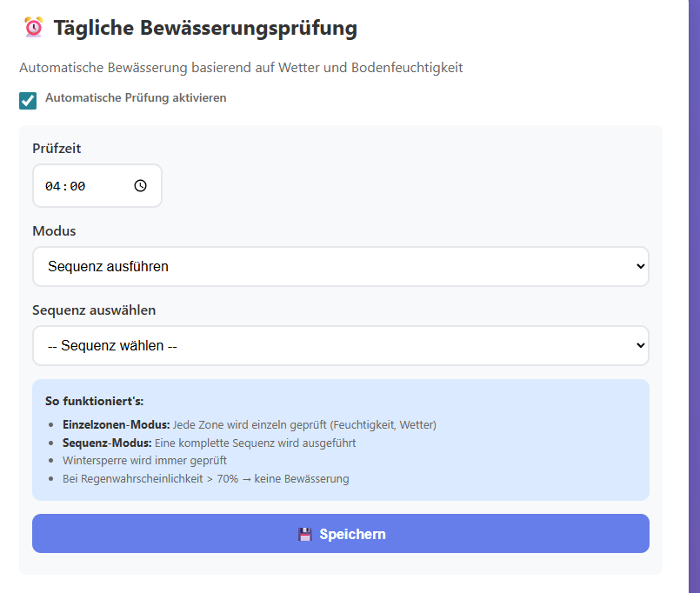This screenshot has height=593, width=700.
Task: Click the "Tägliche Bewässerungsprüfung" heading
Action: (205, 28)
